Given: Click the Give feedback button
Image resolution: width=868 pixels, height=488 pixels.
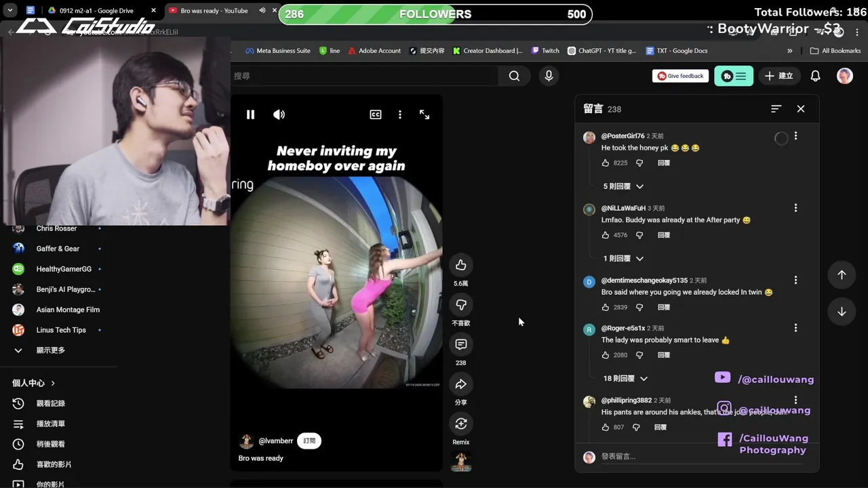Looking at the screenshot, I should (680, 76).
